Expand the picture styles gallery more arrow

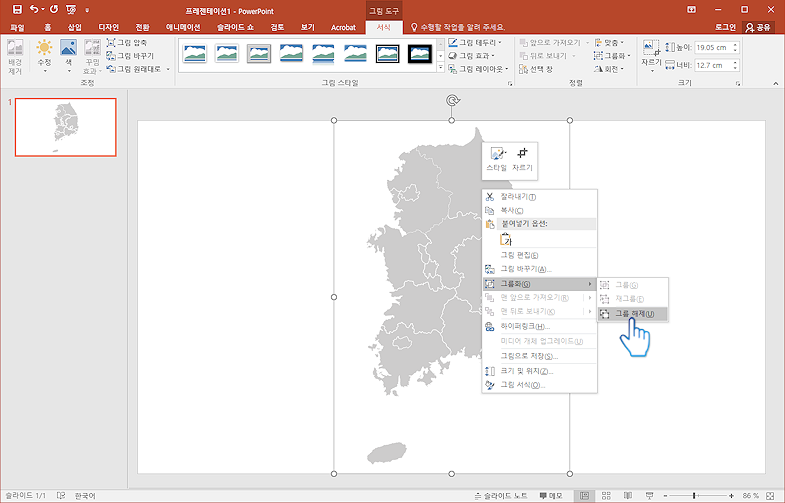[441, 68]
